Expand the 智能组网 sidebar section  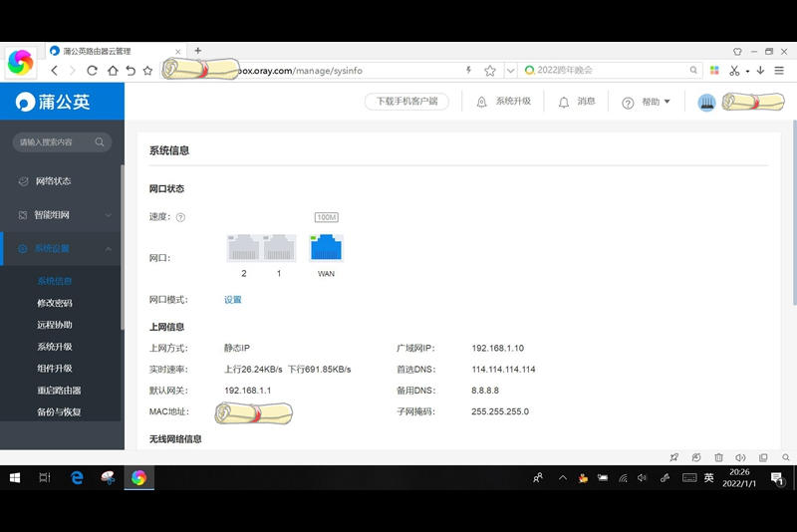coord(60,214)
